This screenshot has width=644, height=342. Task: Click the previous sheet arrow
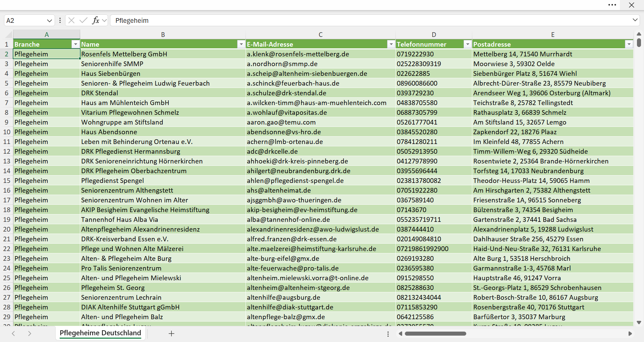(x=13, y=333)
